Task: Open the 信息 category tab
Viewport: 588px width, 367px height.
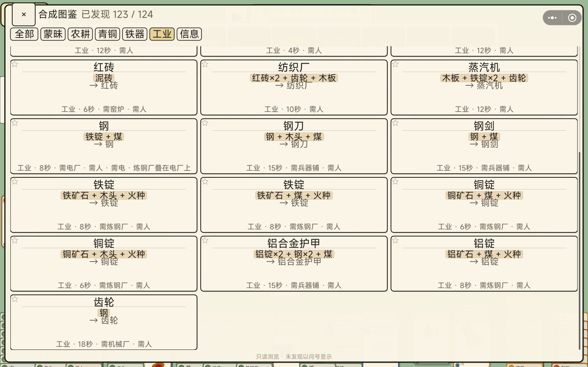Action: pos(189,34)
